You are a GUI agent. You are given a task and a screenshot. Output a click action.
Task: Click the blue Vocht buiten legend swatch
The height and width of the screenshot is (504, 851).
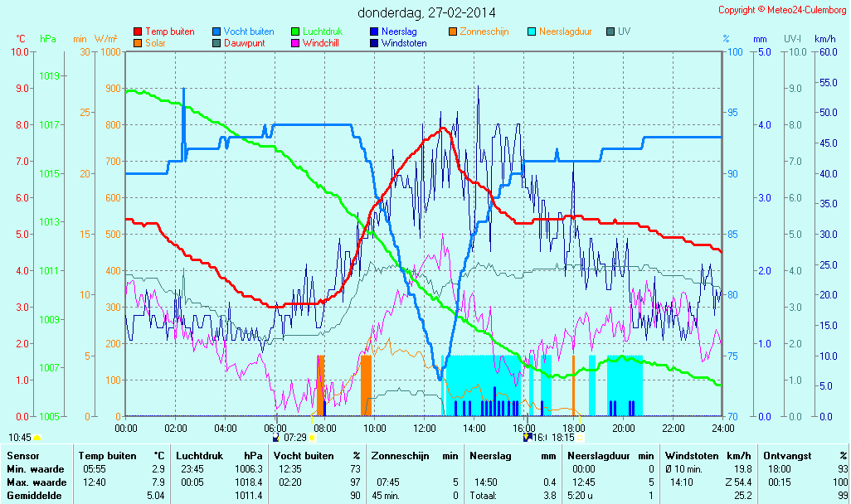216,31
